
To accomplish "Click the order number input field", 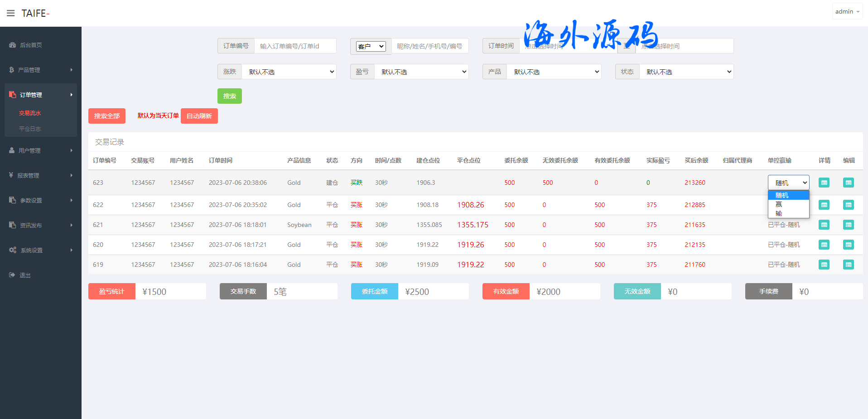I will pos(295,46).
